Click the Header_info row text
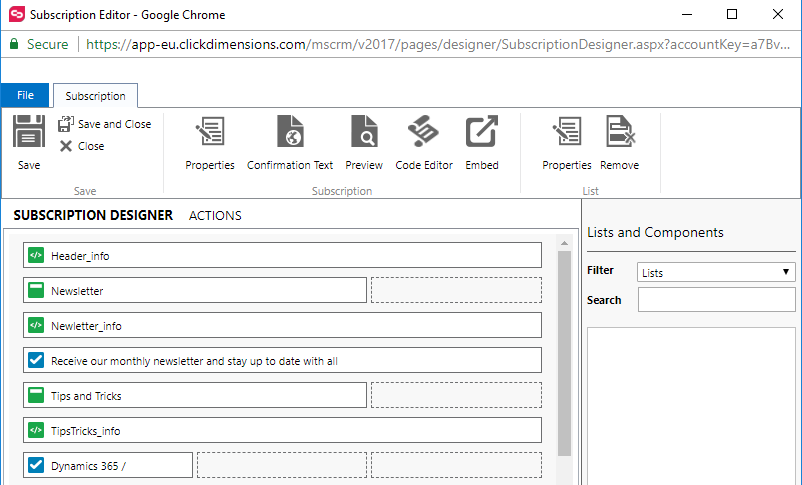The height and width of the screenshot is (485, 802). [x=80, y=256]
